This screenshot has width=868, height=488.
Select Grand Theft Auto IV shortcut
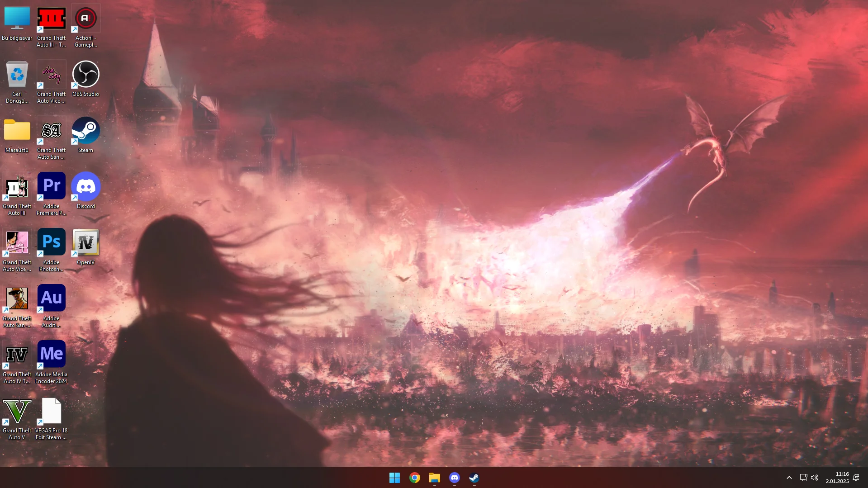pos(17,363)
